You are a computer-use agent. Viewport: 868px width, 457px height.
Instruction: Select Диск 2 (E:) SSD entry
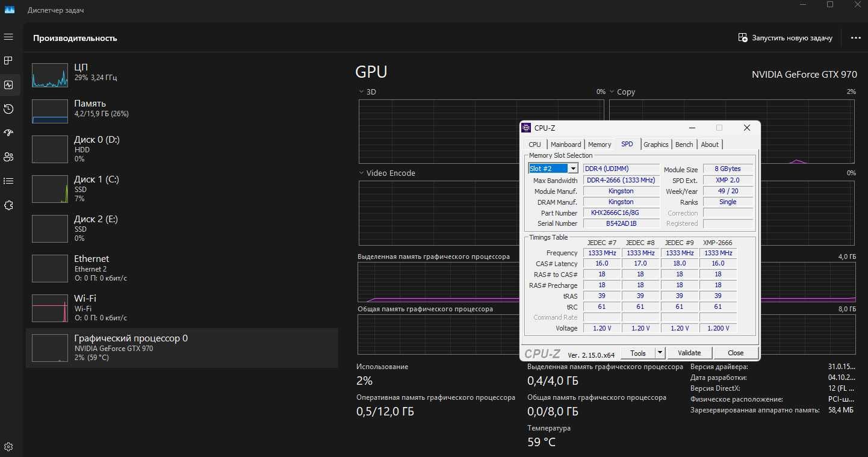(x=182, y=228)
